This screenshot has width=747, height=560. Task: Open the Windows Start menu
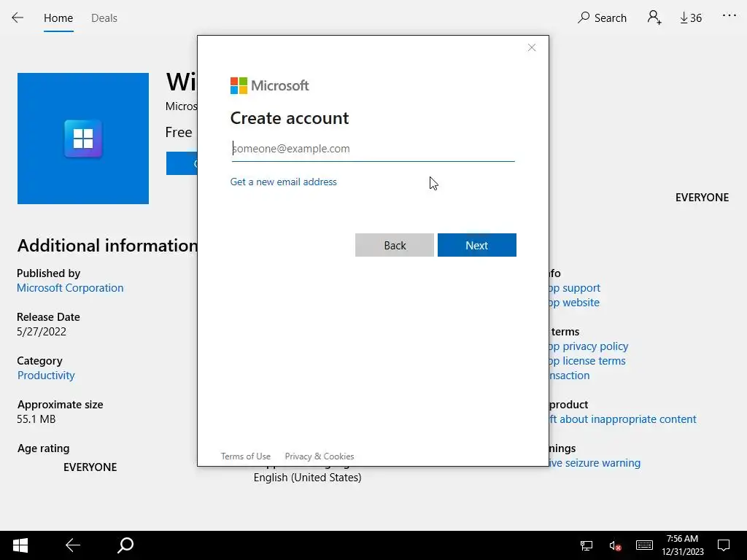pos(20,545)
